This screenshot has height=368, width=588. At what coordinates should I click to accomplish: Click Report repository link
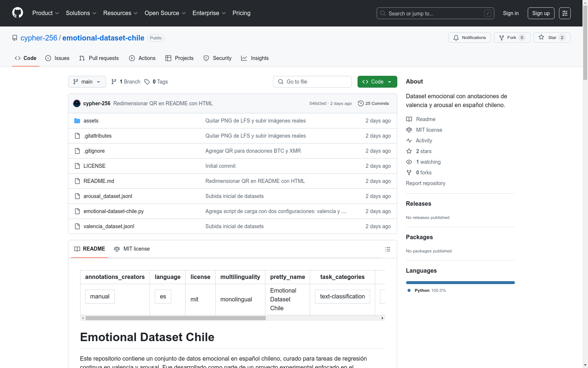pos(426,183)
